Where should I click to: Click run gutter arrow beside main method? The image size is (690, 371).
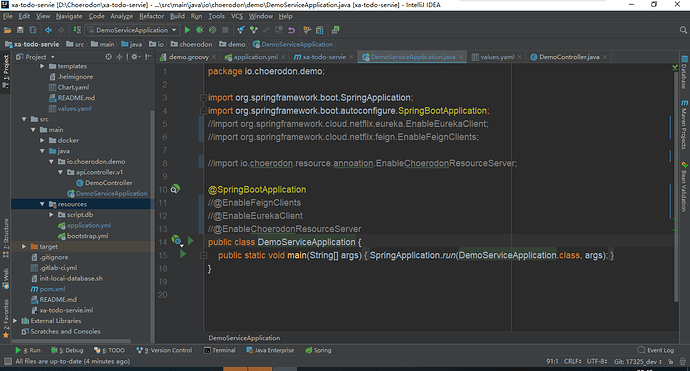[x=183, y=254]
